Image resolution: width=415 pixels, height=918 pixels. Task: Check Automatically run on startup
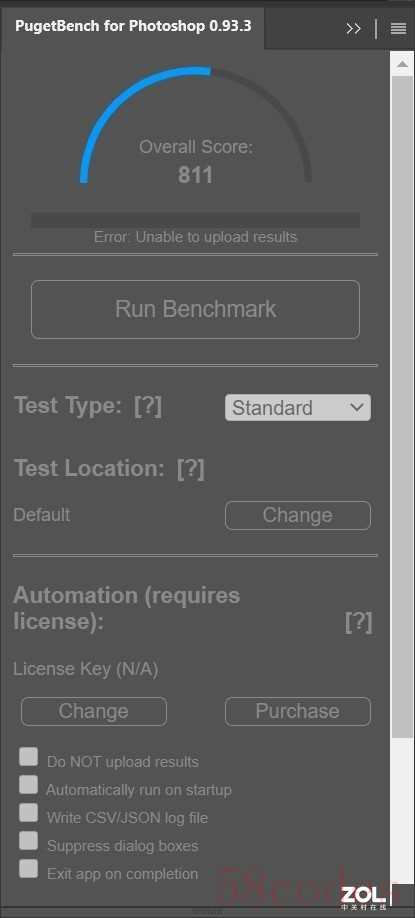[x=28, y=785]
